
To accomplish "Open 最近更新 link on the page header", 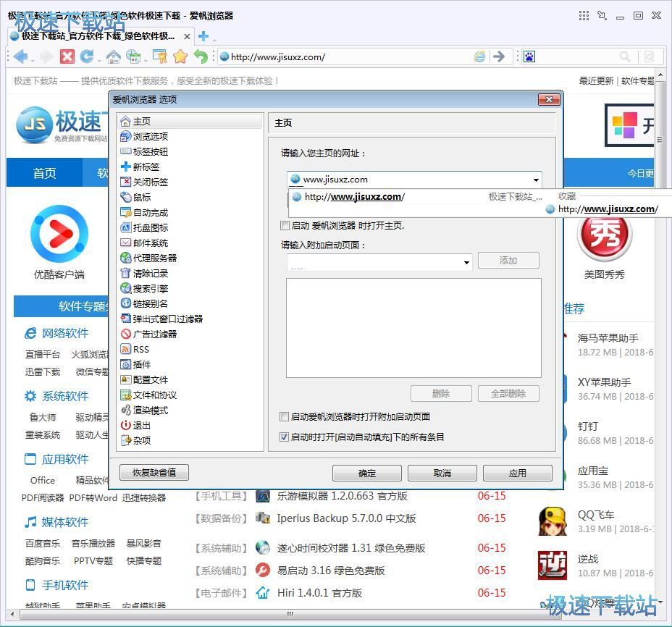I will (x=596, y=80).
